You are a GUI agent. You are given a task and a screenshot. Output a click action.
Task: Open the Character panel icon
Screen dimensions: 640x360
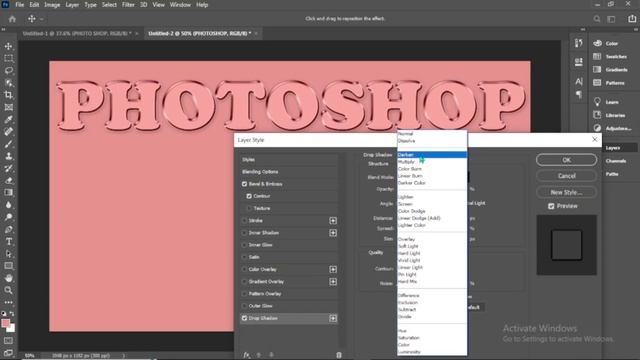pos(579,82)
